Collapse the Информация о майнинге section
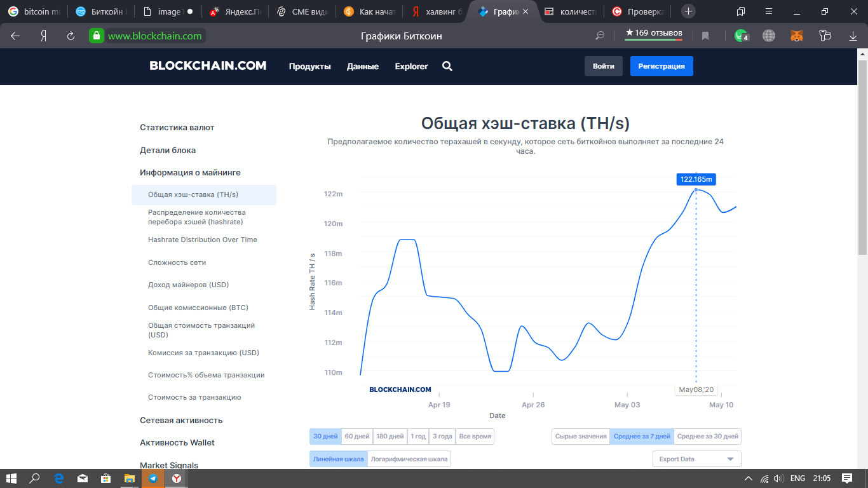Image resolution: width=868 pixels, height=488 pixels. point(190,173)
